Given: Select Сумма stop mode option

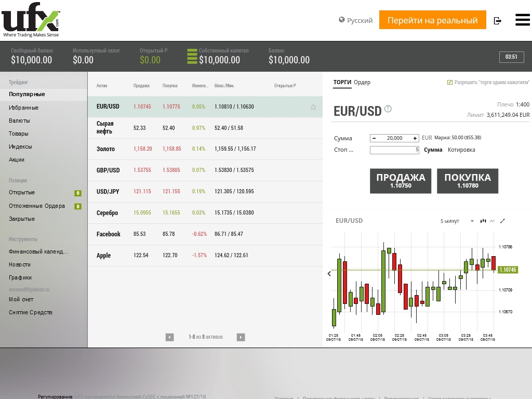Looking at the screenshot, I should pos(433,150).
